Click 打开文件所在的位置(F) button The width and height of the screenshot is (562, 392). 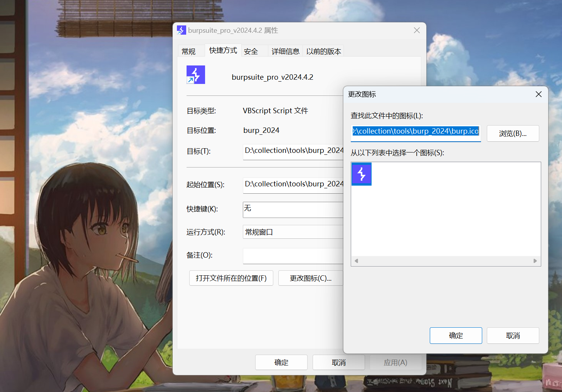231,278
